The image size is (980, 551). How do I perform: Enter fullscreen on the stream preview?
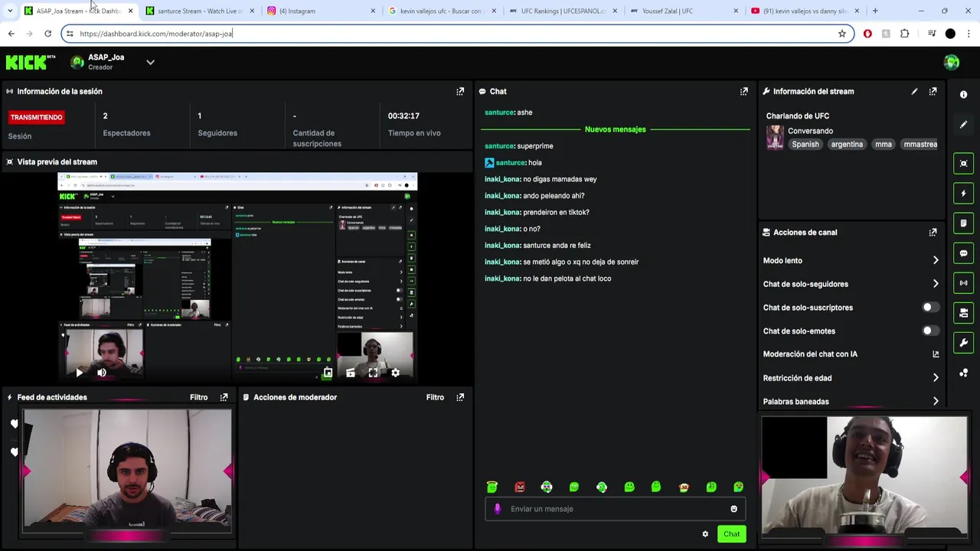[373, 373]
